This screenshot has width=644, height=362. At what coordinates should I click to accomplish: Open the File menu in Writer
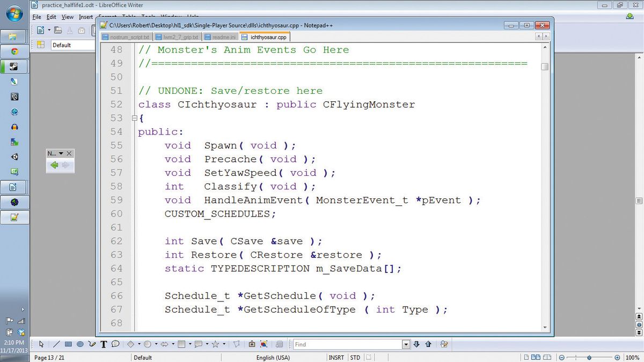point(36,17)
